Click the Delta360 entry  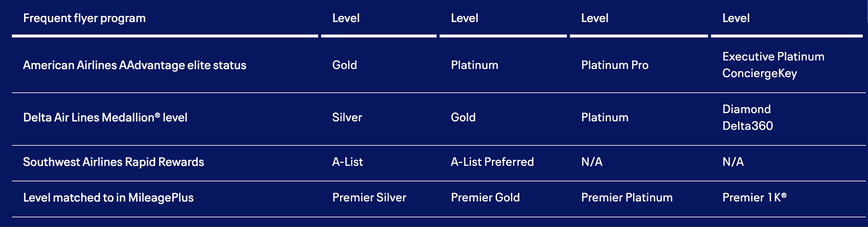point(748,126)
